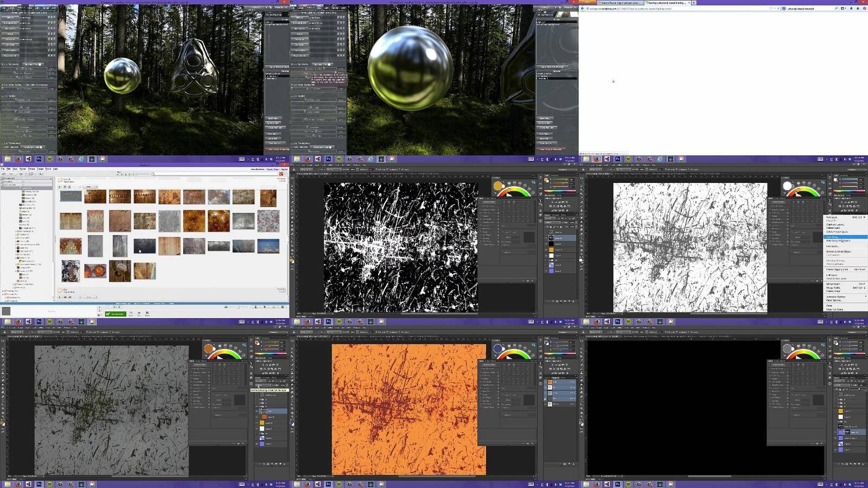Toggle Contiguous checkbox in context-menu Photoshop options bar
The image size is (868, 488).
point(676,169)
